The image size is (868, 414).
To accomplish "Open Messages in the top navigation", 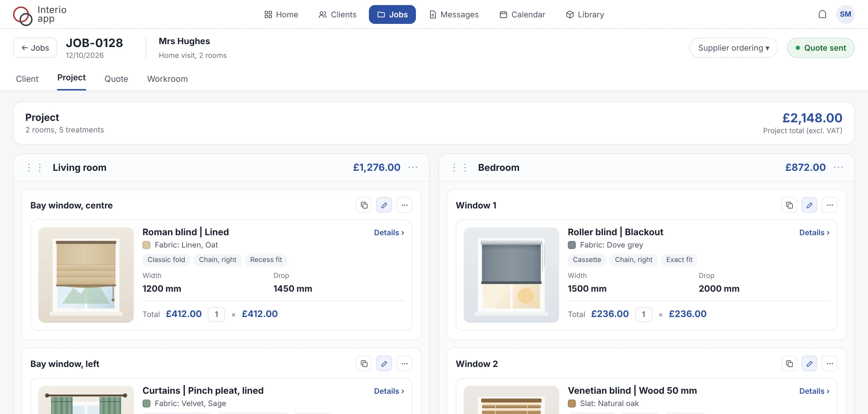I will 454,14.
